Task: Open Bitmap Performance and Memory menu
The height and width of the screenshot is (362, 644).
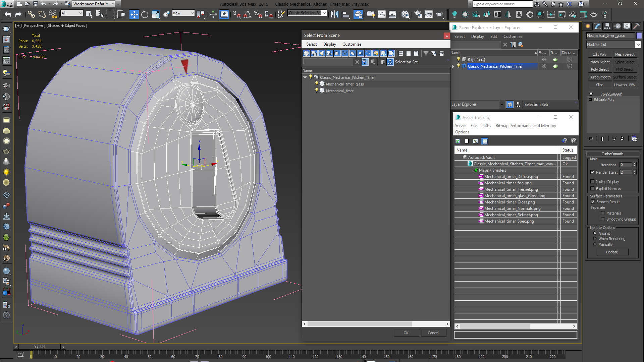Action: click(x=526, y=126)
